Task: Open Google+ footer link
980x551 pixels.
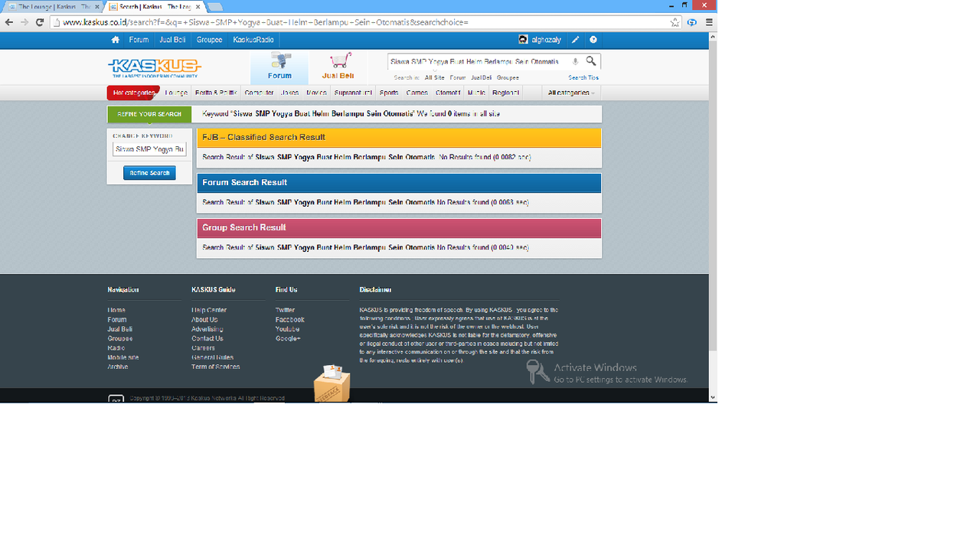Action: tap(288, 338)
